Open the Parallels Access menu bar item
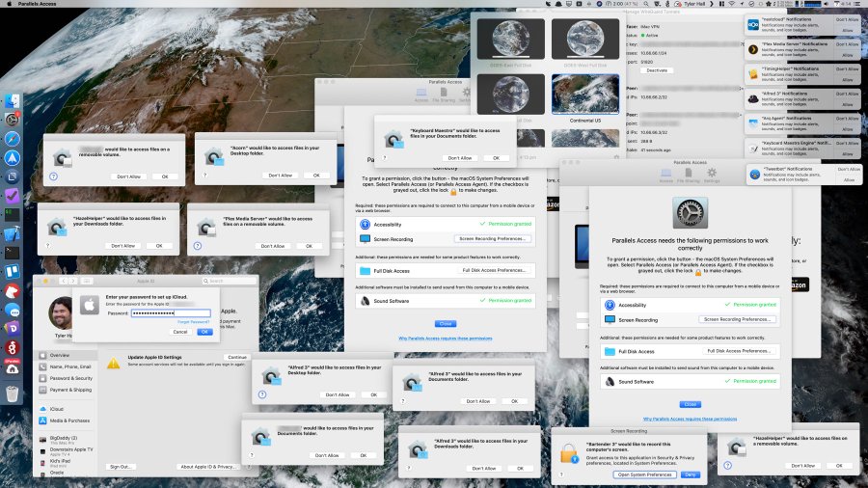Screen dimensions: 868x488 (x=37, y=4)
